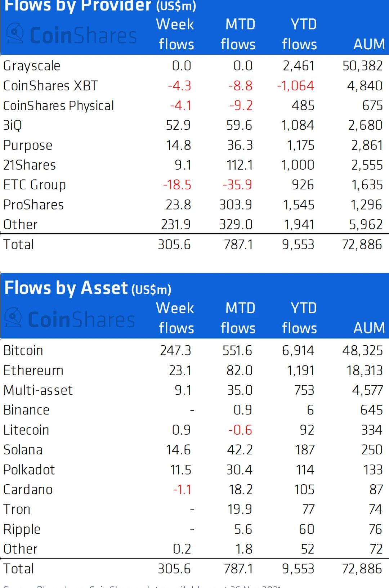Click Bitcoin's AUM value 48,325
The height and width of the screenshot is (588, 389).
click(362, 350)
